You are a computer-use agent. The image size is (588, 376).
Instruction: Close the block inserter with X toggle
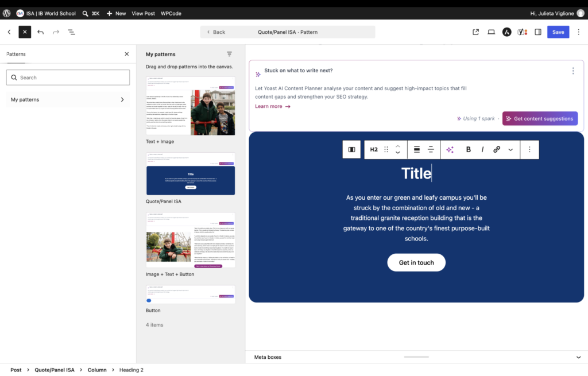click(x=25, y=32)
